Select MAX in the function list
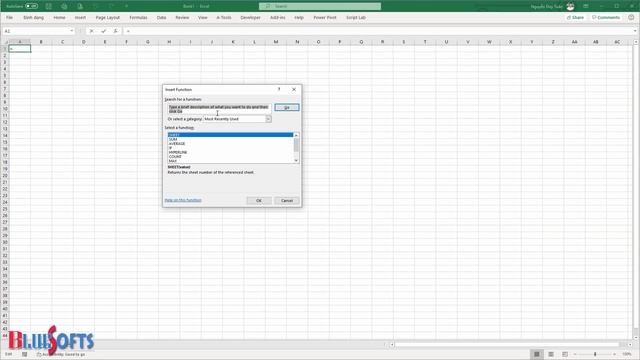Screen dimensions: 640x360 tap(173, 161)
